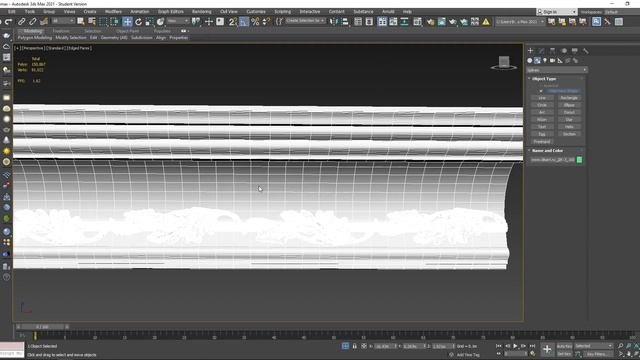Click the Select and Place tool
This screenshot has width=640, height=360.
point(160,22)
